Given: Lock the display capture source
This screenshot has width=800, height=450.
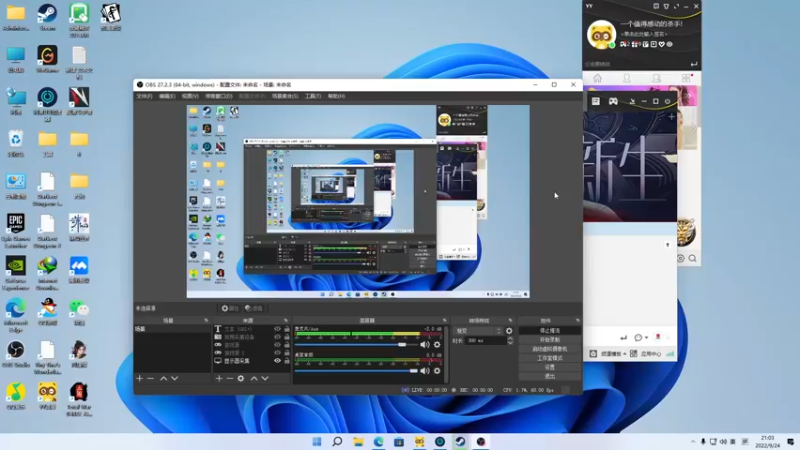Looking at the screenshot, I should point(287,361).
